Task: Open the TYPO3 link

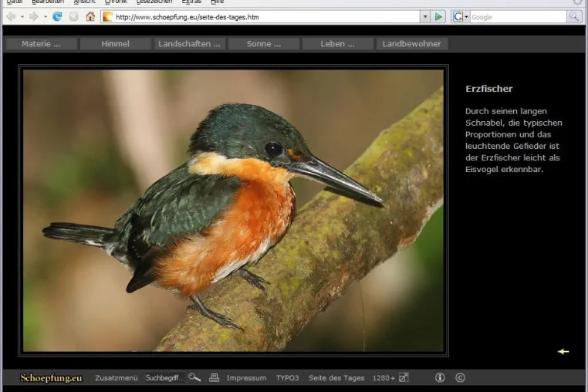Action: [x=287, y=378]
